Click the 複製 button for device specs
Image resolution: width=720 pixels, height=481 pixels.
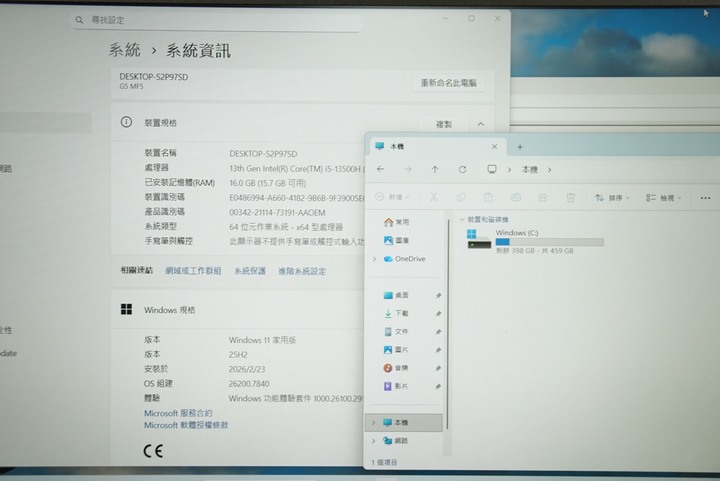click(443, 124)
